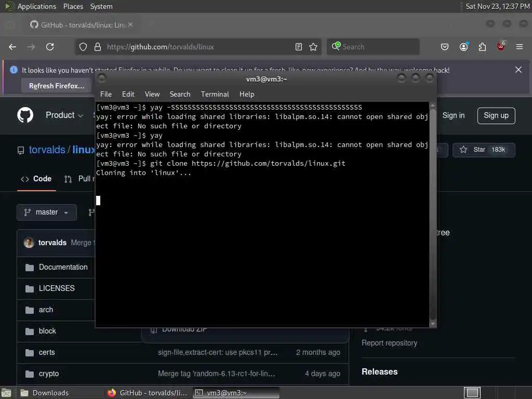Click the arch folder icon
The image size is (532, 399).
pyautogui.click(x=30, y=310)
